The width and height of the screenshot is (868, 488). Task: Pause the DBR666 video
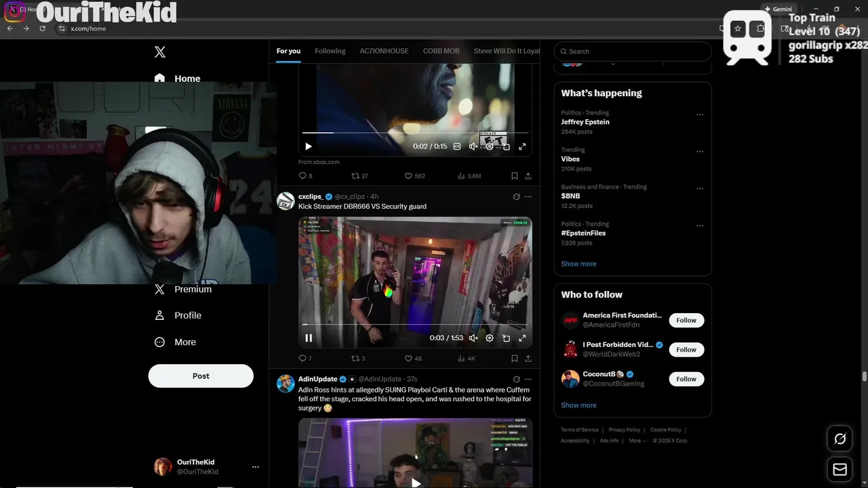tap(309, 338)
